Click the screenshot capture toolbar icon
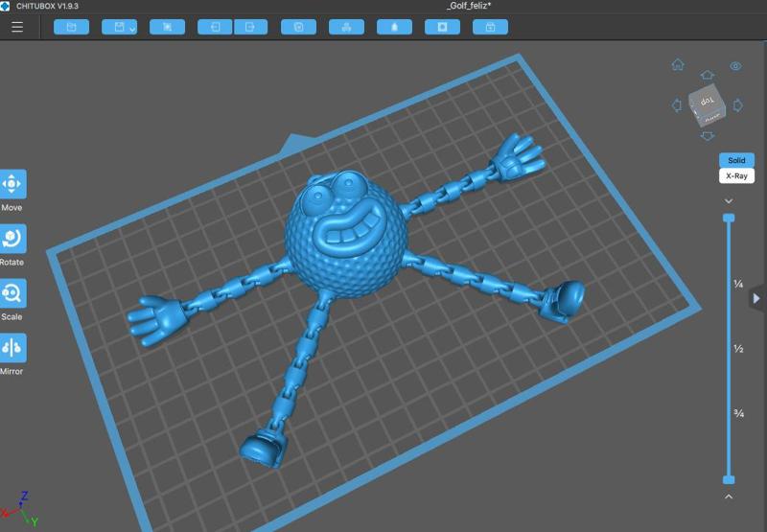This screenshot has height=532, width=767. (167, 27)
